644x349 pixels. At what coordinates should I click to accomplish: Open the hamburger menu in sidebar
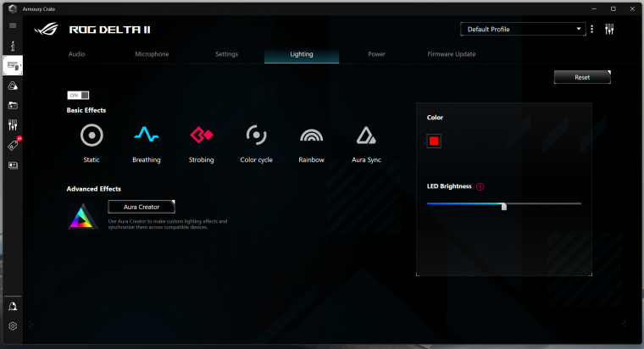tap(13, 25)
